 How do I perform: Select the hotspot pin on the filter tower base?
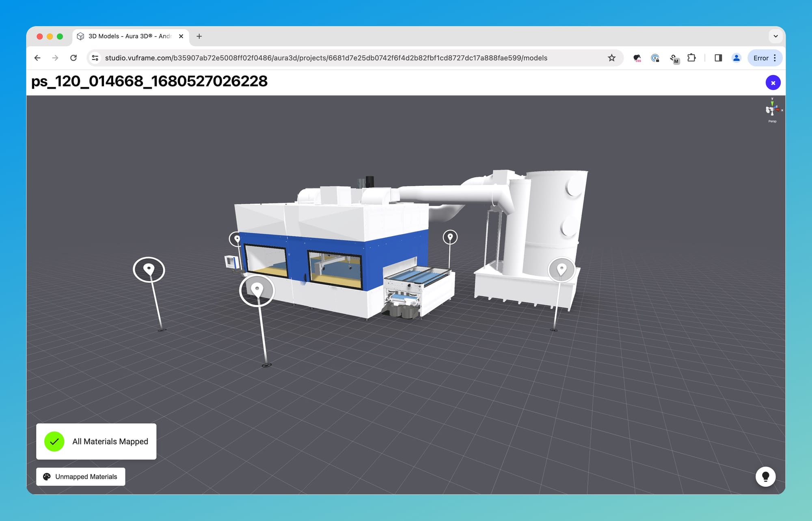click(x=561, y=269)
